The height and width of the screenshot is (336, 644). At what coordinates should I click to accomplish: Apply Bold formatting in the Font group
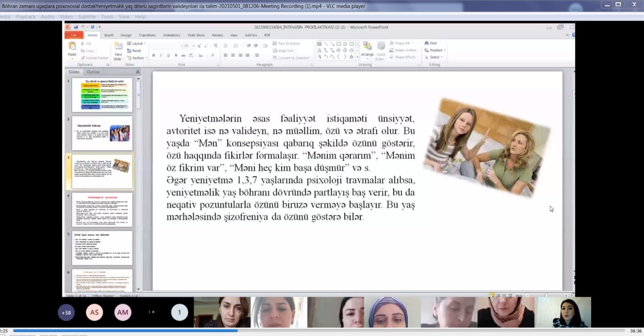click(153, 55)
